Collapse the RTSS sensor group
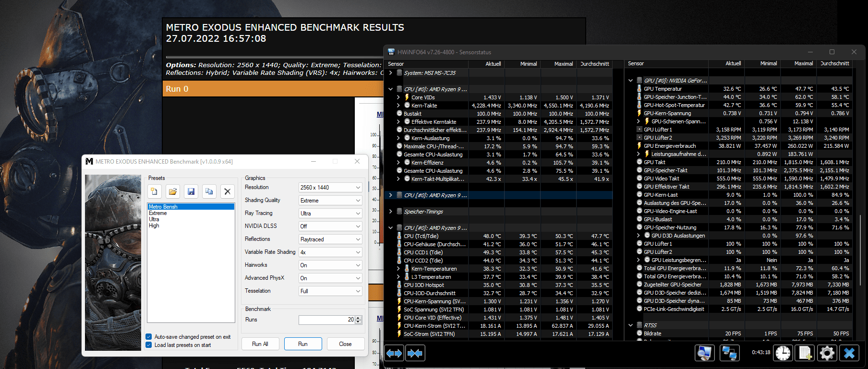 631,325
